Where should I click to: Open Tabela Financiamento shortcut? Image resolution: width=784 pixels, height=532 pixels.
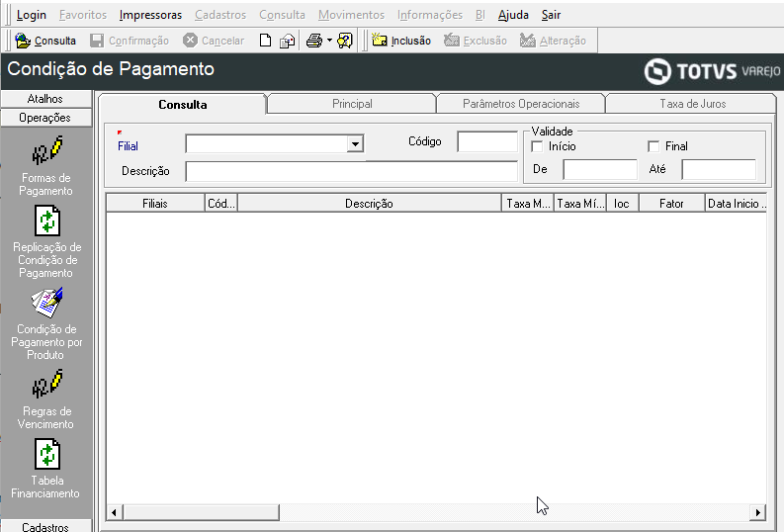pos(46,469)
